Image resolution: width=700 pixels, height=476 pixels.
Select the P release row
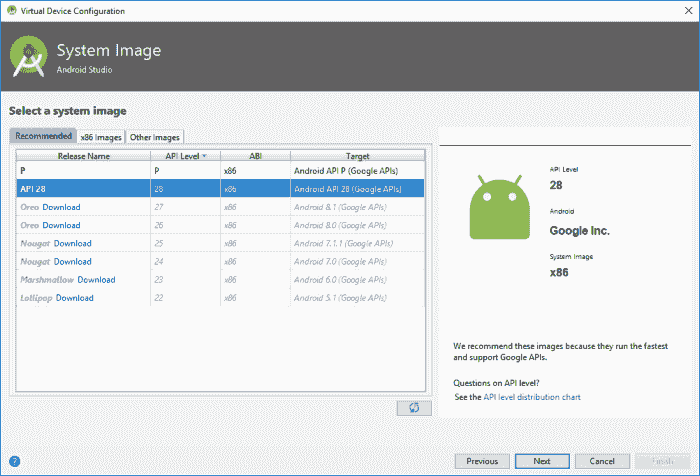coord(220,171)
